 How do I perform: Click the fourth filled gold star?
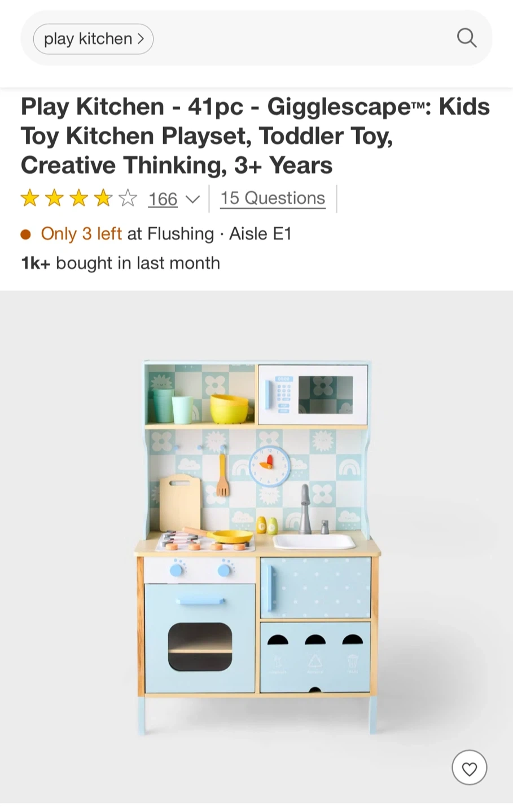103,198
